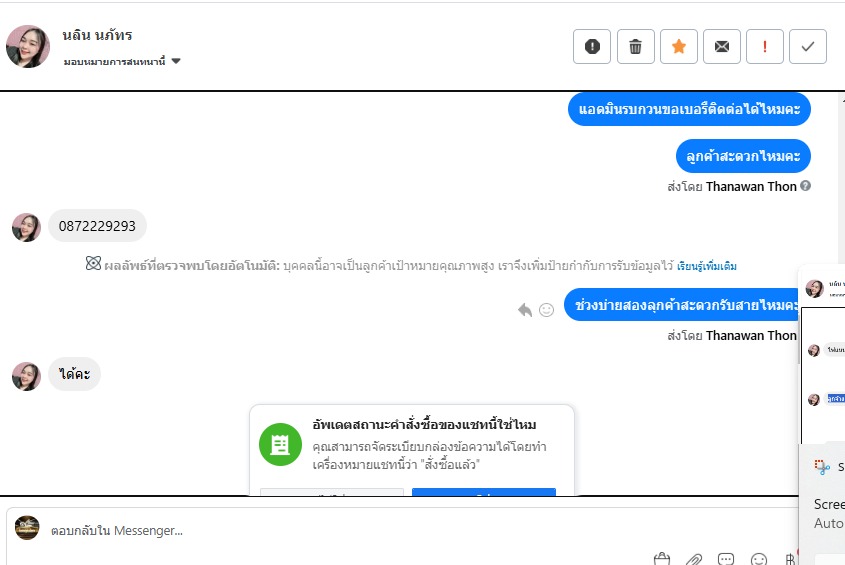Viewport: 845px width, 565px height.
Task: Click the blue confirm button in order prompt
Action: [x=483, y=492]
